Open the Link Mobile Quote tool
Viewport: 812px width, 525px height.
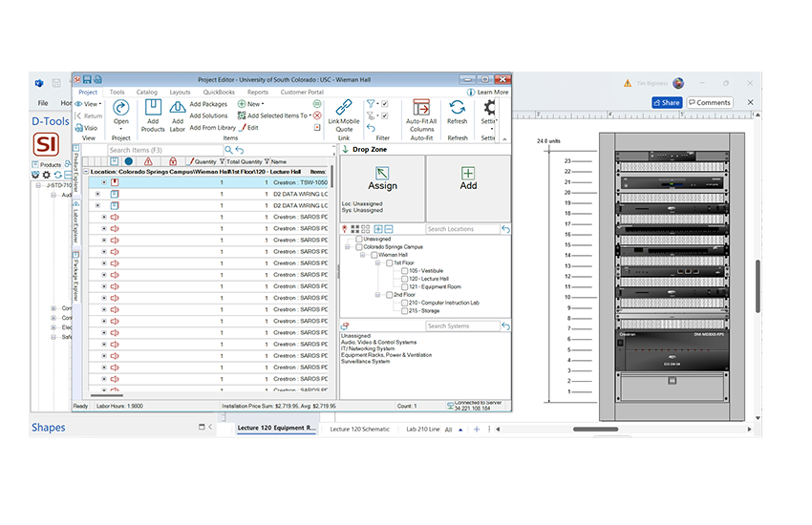point(344,108)
